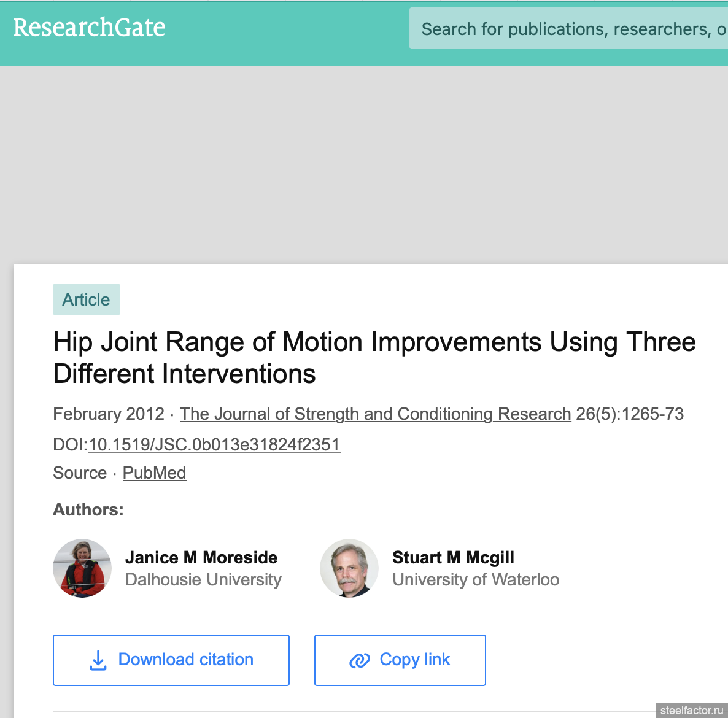Focus the publications and researchers search field
Screen dimensions: 728x718
tap(568, 28)
